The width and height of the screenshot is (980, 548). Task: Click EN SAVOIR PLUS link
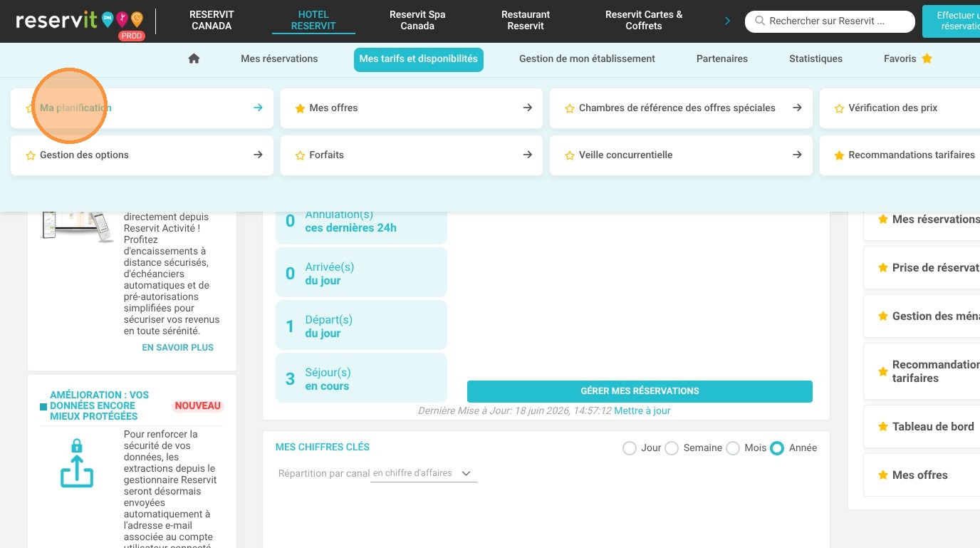[178, 348]
